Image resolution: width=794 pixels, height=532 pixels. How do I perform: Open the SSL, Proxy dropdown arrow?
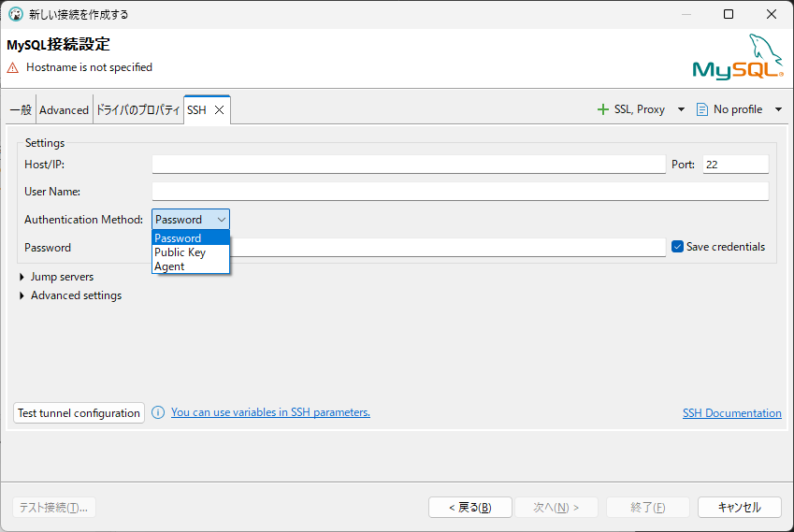(681, 109)
